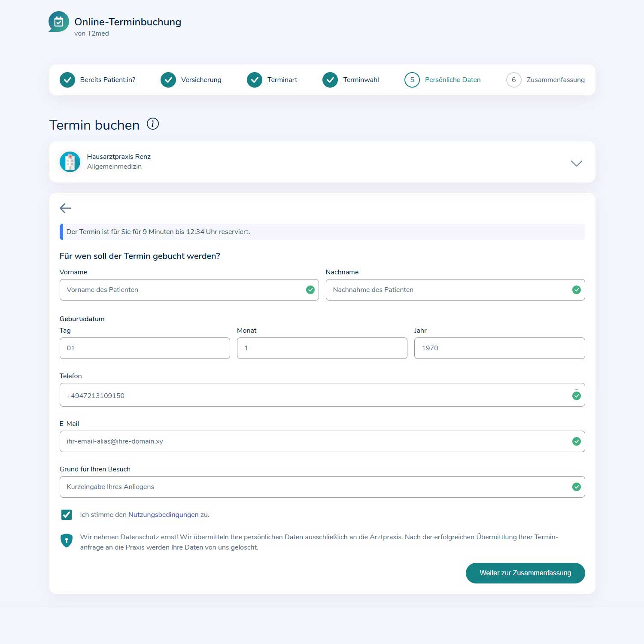
Task: Click the checkmark icon for Bereits Patient:in?
Action: (67, 80)
